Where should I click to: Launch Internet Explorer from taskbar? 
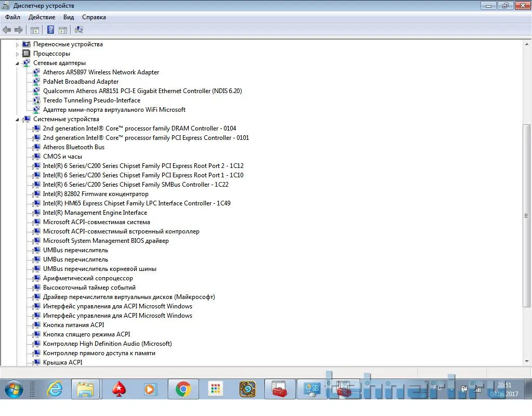click(x=55, y=389)
